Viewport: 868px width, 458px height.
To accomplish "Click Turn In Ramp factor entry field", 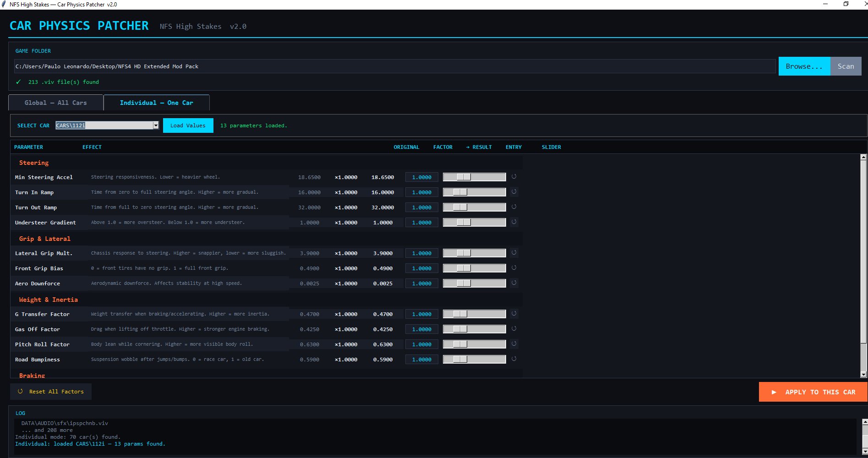I will coord(421,192).
